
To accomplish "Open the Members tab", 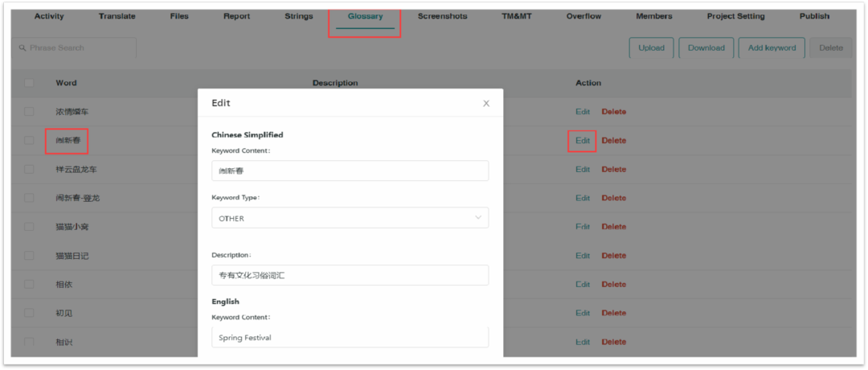I will point(653,17).
